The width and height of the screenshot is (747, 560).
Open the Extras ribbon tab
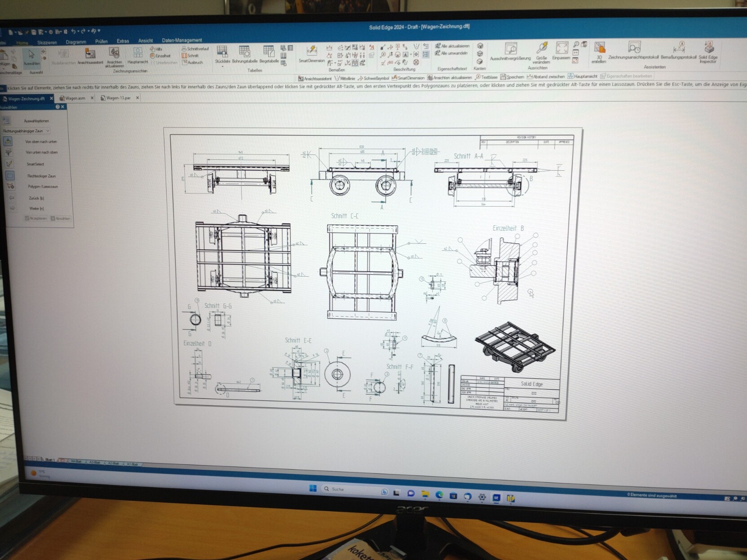pyautogui.click(x=123, y=41)
